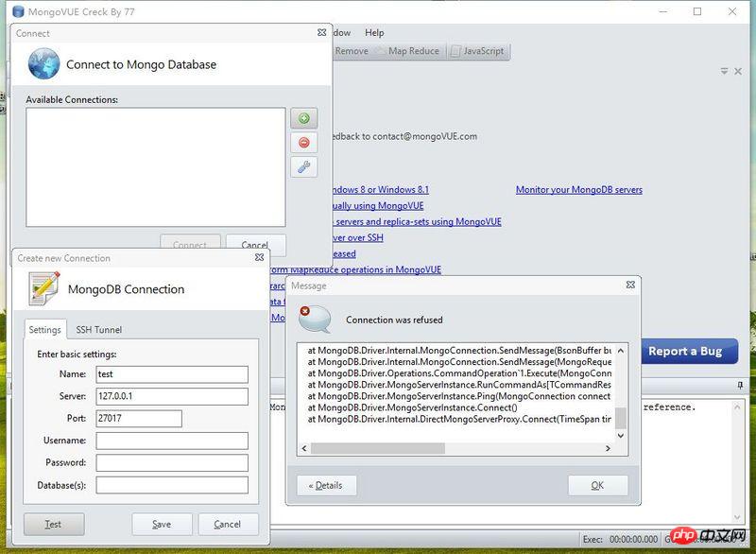Click the Database(s) input field
The height and width of the screenshot is (554, 756).
[172, 485]
